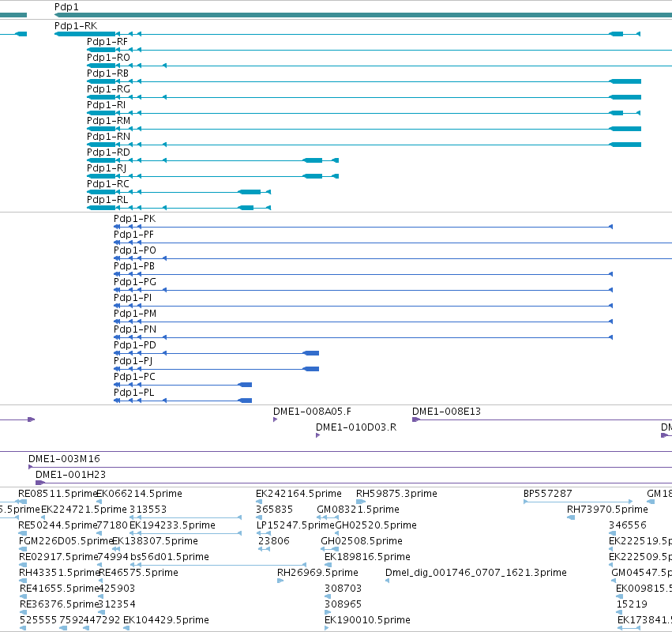Click the GH02520.5prime EST label
Screen dimensions: 672x632
click(x=376, y=525)
